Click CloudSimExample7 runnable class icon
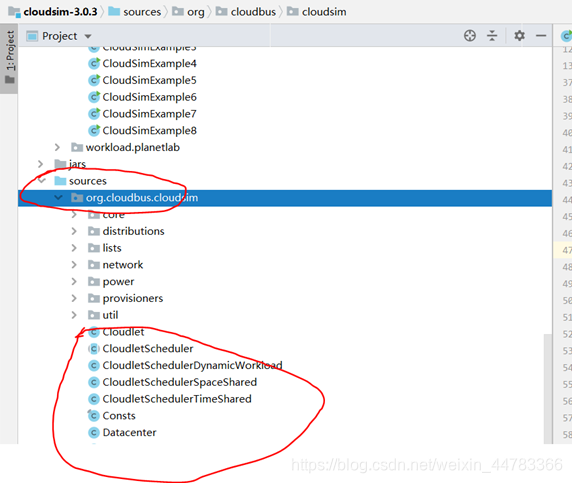 pyautogui.click(x=94, y=114)
